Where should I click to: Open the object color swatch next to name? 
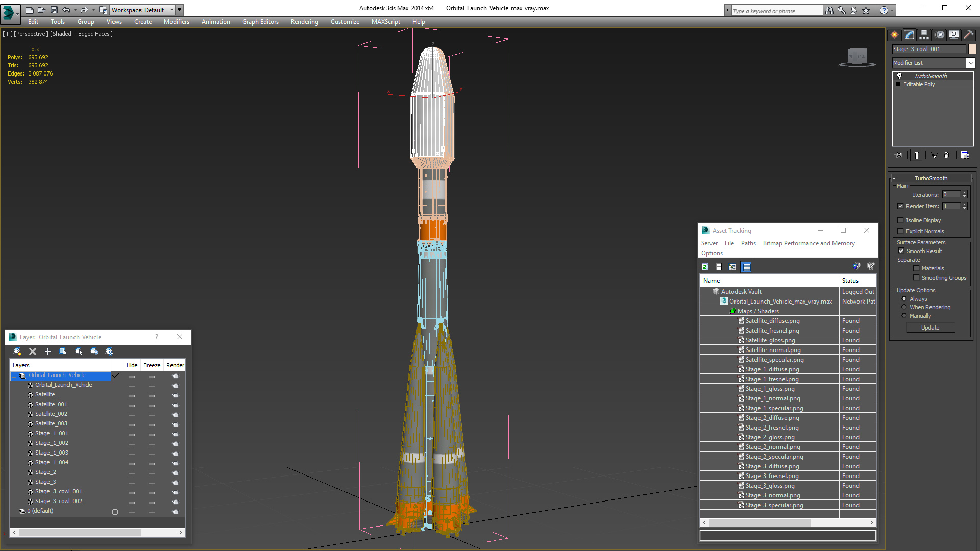coord(972,49)
